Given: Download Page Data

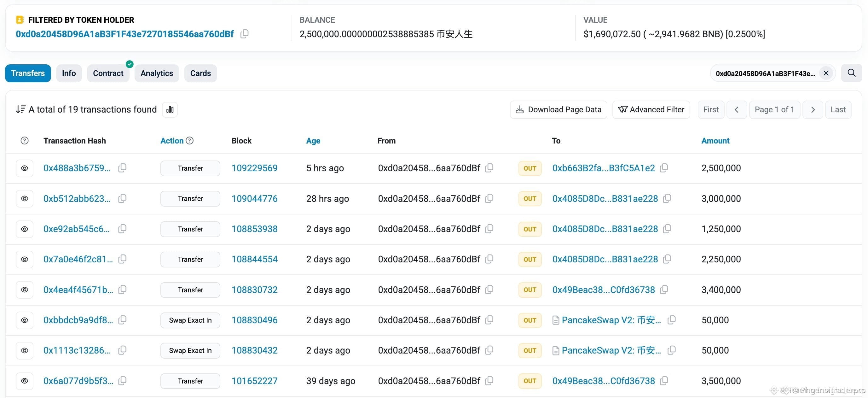Looking at the screenshot, I should tap(558, 109).
